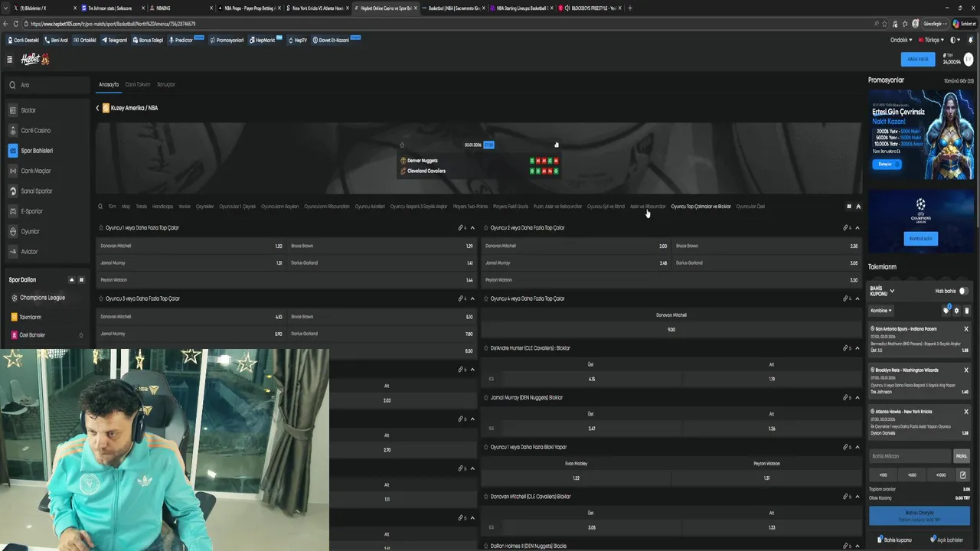980x551 pixels.
Task: Select Donovan Mitchell 1.20 odds
Action: click(191, 246)
